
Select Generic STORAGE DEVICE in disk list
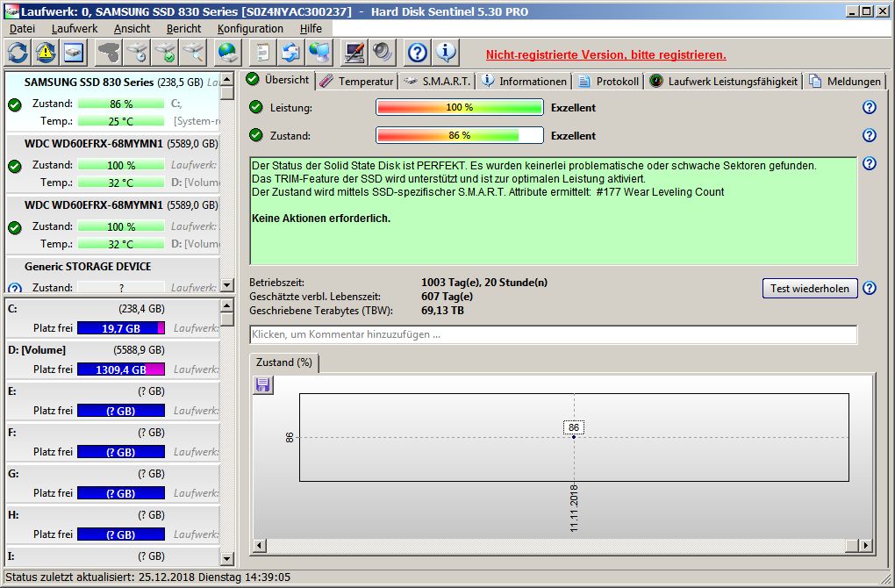pos(112,276)
